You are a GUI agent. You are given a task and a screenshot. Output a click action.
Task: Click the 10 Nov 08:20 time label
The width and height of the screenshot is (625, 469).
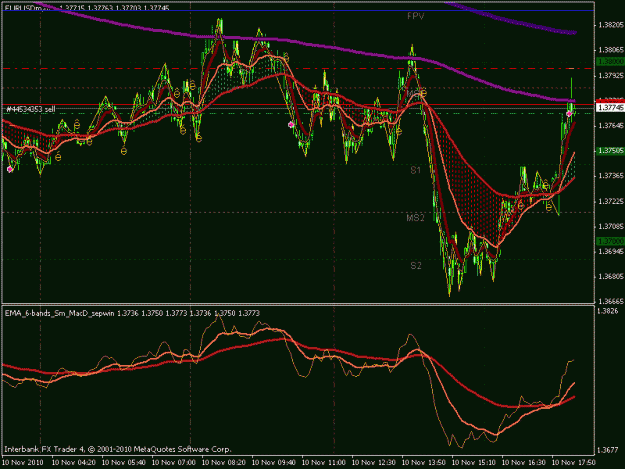224,462
